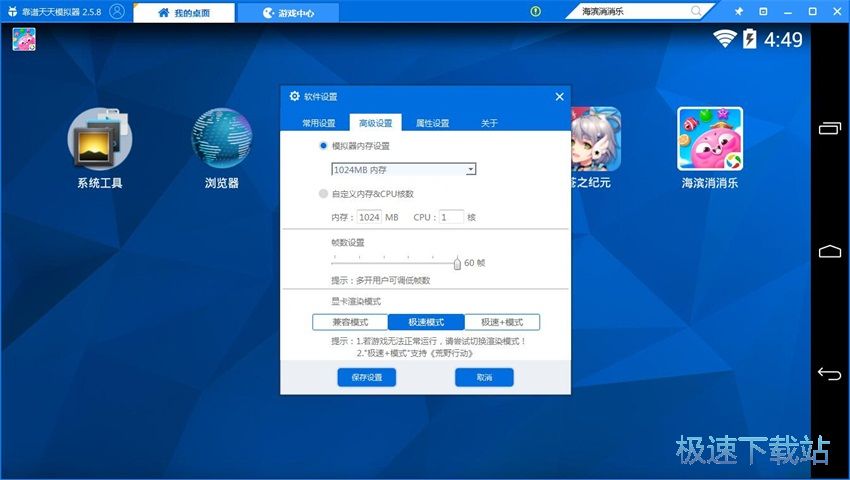Switch to the 常用设置 tab
850x480 pixels.
point(319,123)
